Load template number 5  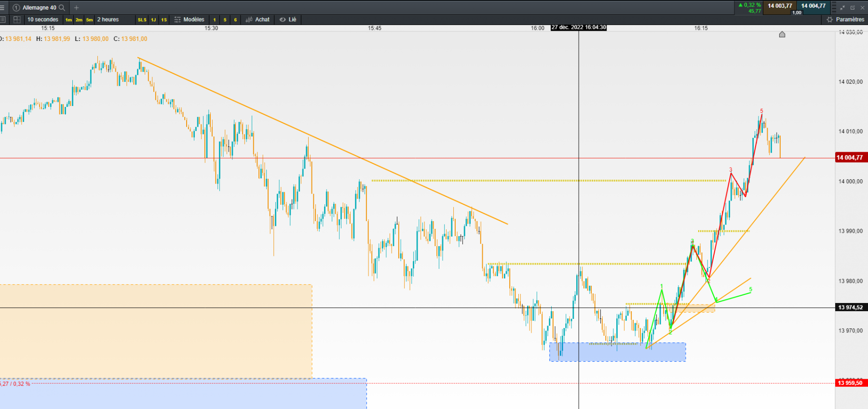pyautogui.click(x=225, y=20)
